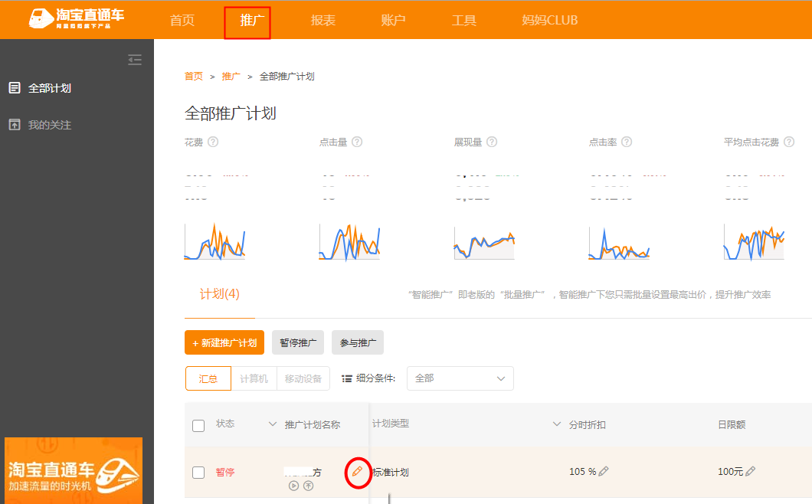The height and width of the screenshot is (504, 812).
Task: Check the checkbox for the 暂停 plan row
Action: [x=198, y=473]
